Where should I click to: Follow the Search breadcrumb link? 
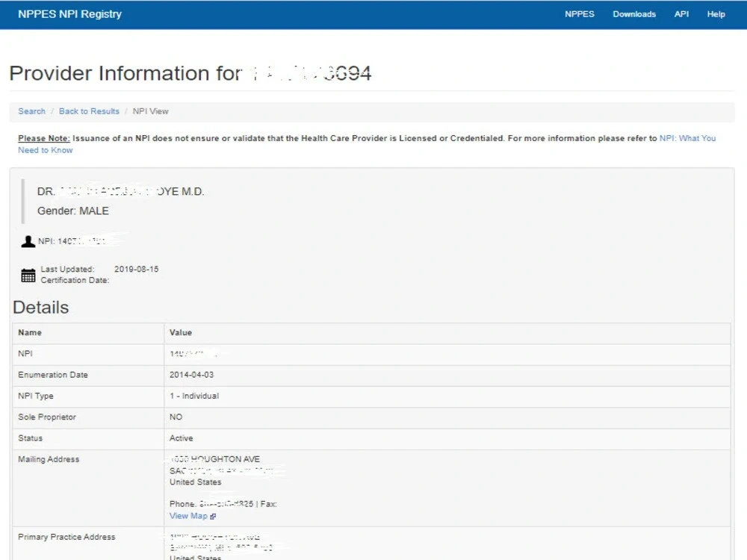(31, 111)
